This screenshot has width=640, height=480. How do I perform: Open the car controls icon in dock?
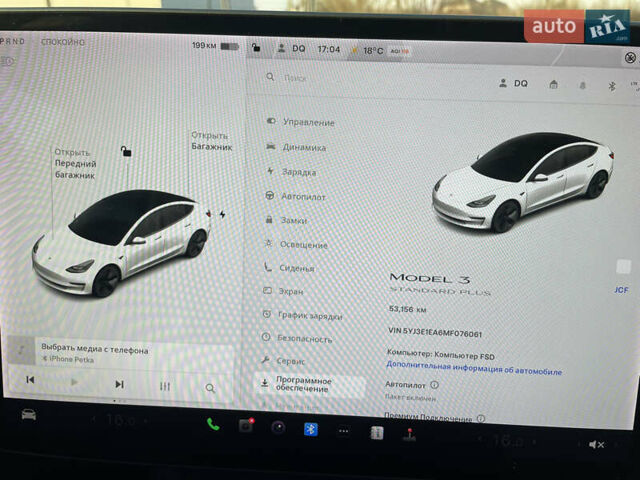tap(29, 415)
